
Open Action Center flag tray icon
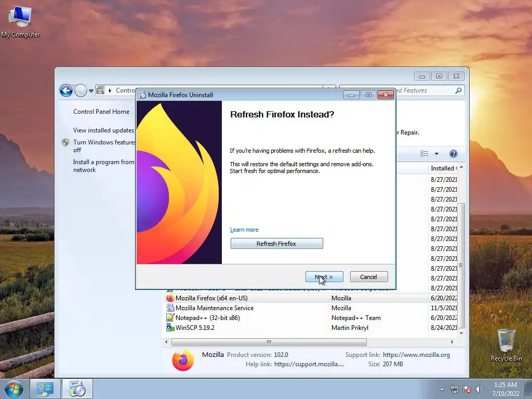(467, 389)
